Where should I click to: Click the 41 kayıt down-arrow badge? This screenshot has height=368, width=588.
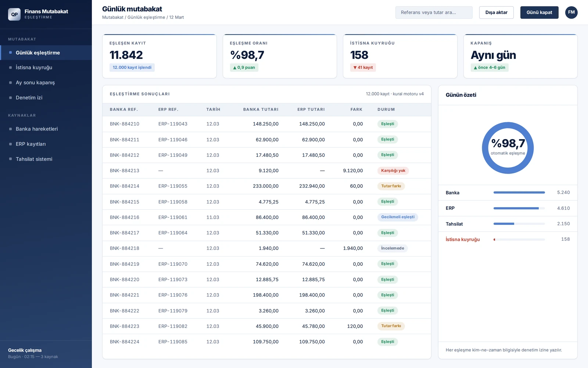363,67
